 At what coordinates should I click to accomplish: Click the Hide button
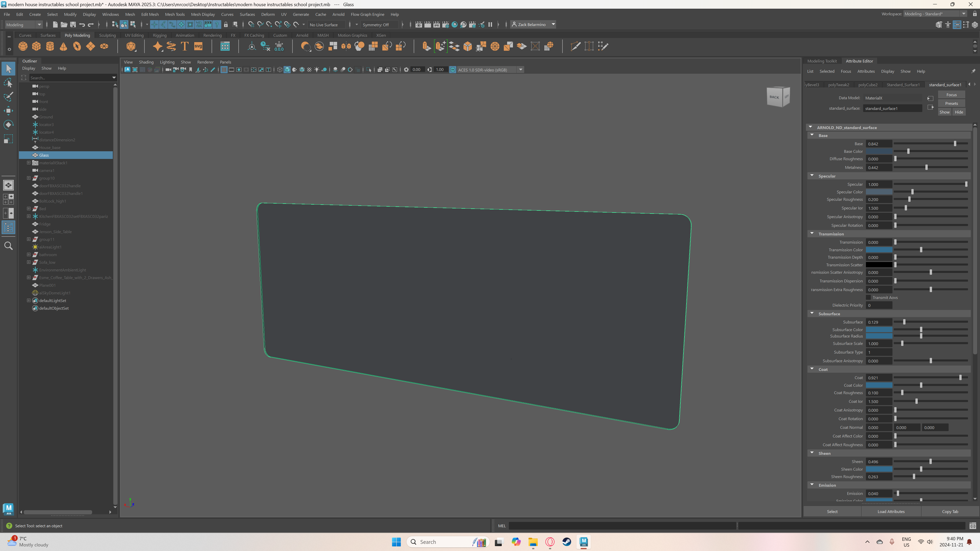click(x=959, y=112)
